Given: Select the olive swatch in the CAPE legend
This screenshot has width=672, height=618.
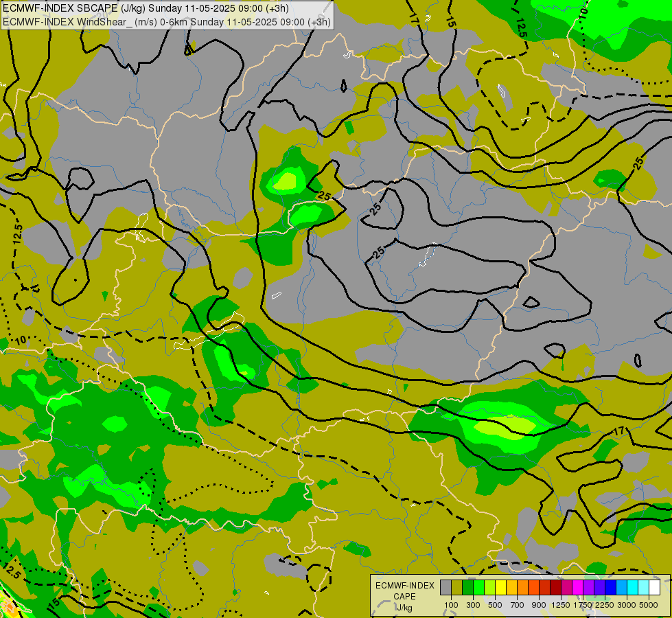Looking at the screenshot, I should [456, 588].
